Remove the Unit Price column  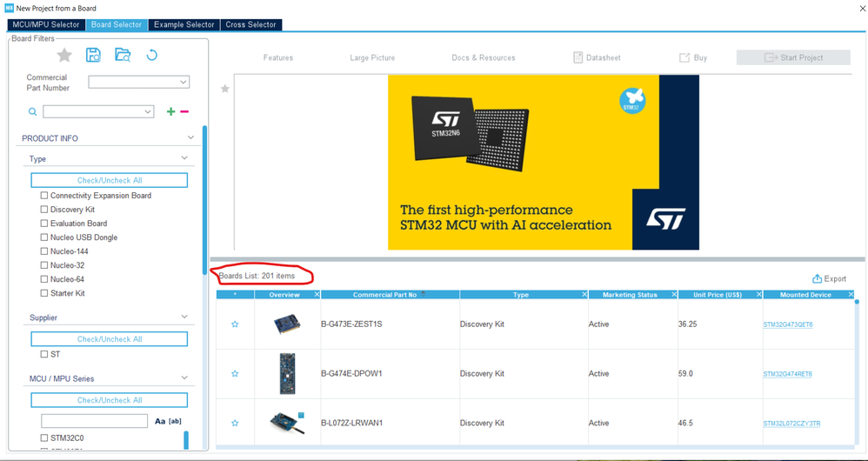click(x=759, y=294)
